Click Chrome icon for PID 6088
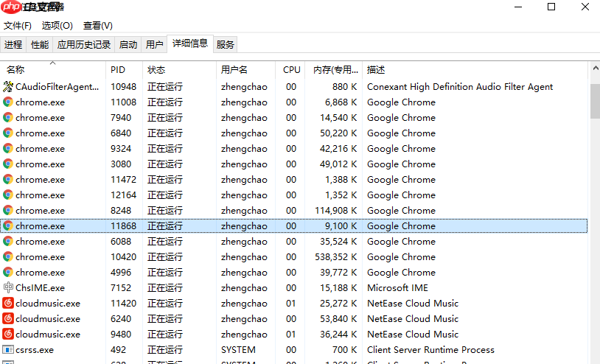The image size is (600, 364). coord(7,241)
